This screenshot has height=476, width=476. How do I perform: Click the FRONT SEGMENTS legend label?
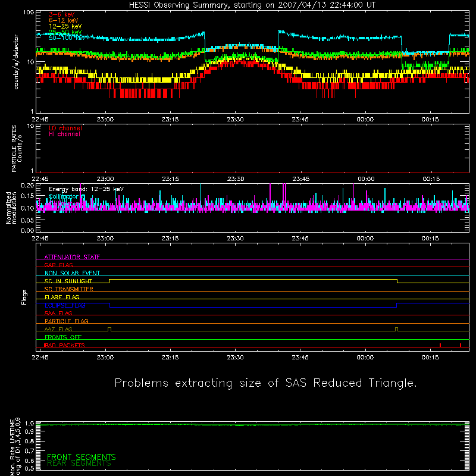82,457
